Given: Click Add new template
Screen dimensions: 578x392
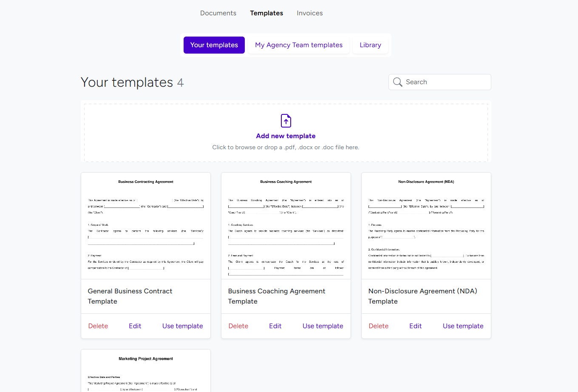Looking at the screenshot, I should (286, 136).
